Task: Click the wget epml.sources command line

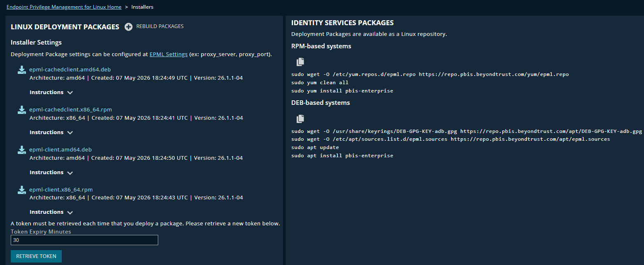Action: [451, 139]
